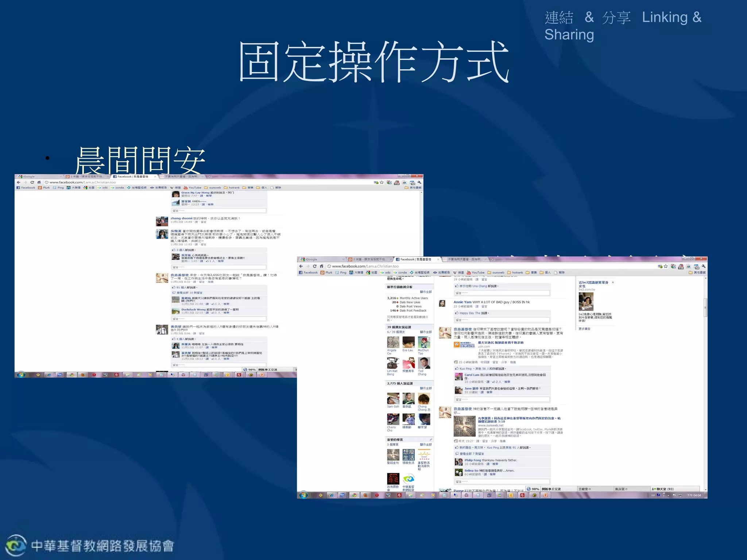
Task: Open the Plurk bookmark in the front browser's bookmarks bar
Action: tap(326, 272)
